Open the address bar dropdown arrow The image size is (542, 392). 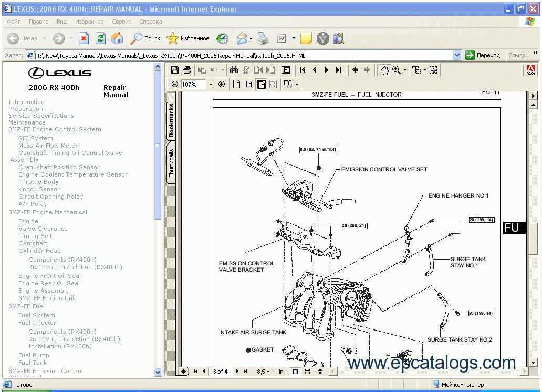[x=457, y=55]
